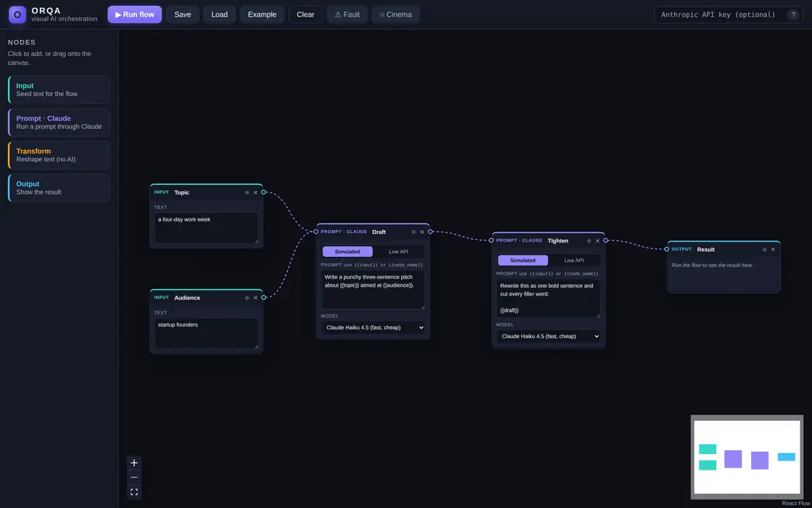Open the React Flow attribution link
Viewport: 812px width, 508px height.
(x=796, y=504)
